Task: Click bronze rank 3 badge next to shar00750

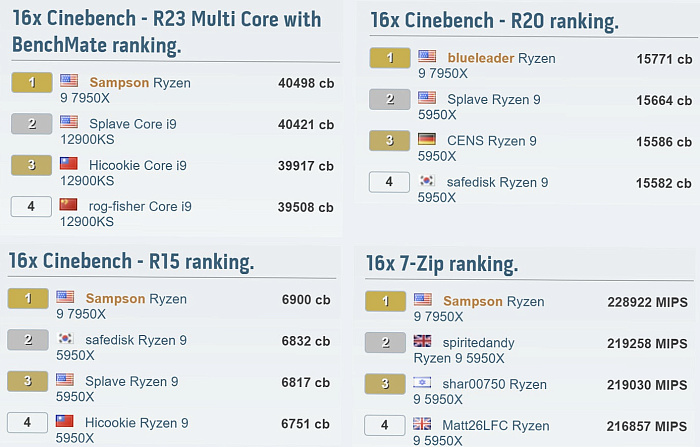Action: point(385,384)
